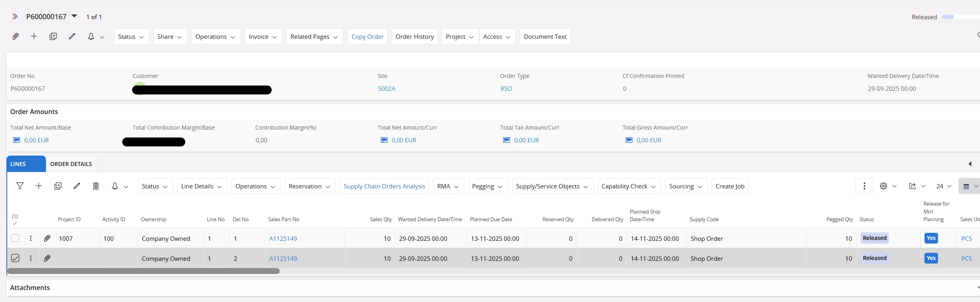Toggle the select-all rows checkmark in table header
Screen dimensions: 980x302
(15, 224)
